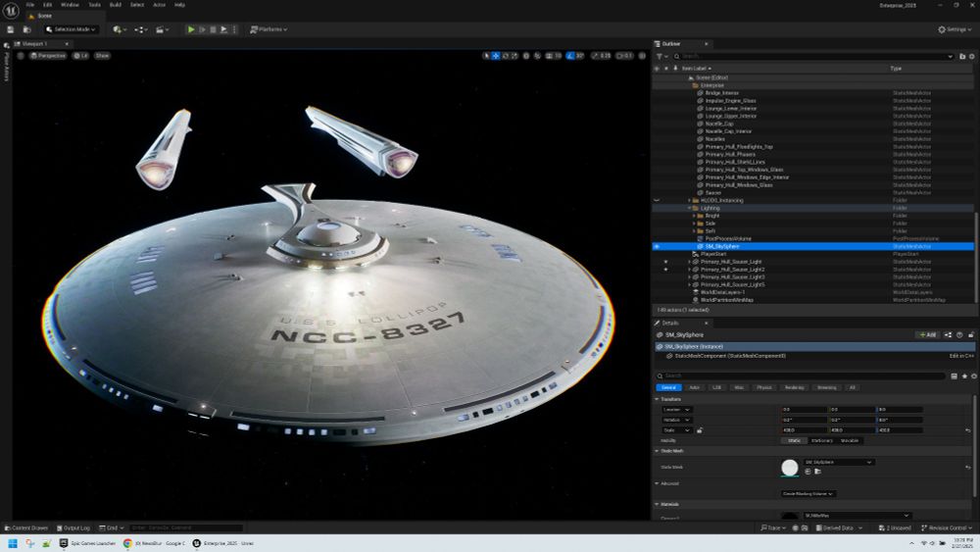This screenshot has width=980, height=552.
Task: Click the viewport Show button
Action: pyautogui.click(x=102, y=56)
